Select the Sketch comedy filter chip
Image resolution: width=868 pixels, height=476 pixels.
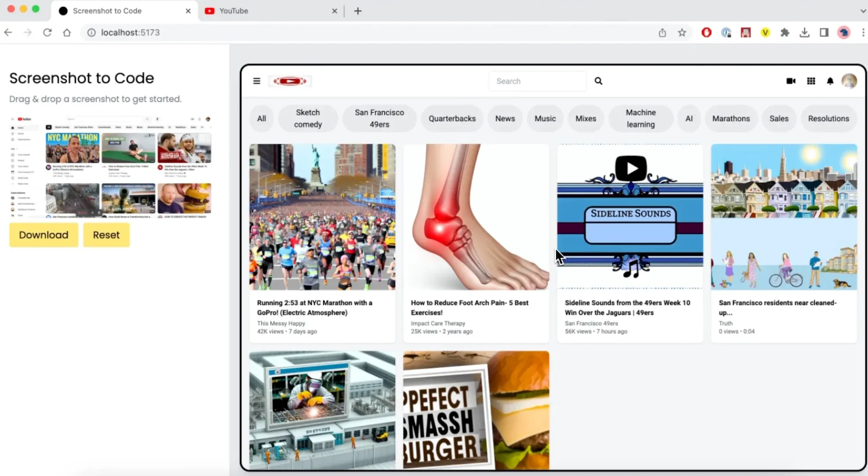[308, 118]
